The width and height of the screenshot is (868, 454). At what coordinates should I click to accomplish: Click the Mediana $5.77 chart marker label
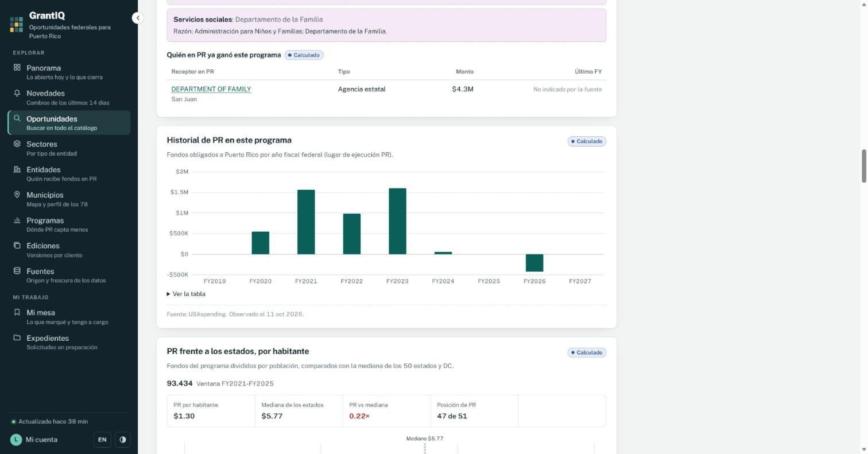point(425,438)
